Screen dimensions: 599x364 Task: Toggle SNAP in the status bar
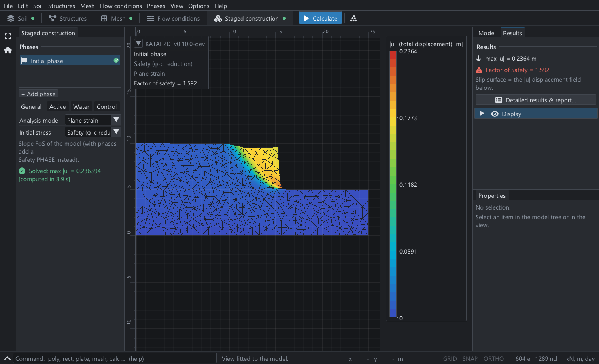(x=470, y=359)
